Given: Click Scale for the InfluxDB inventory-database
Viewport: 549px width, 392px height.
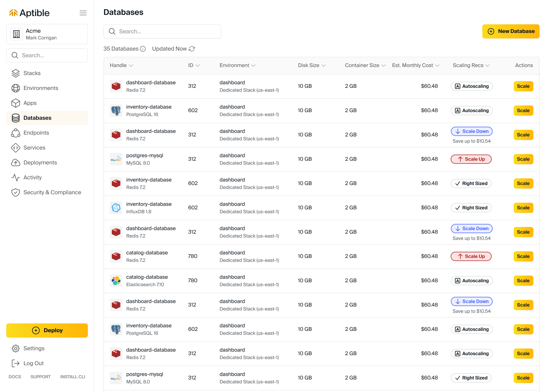Looking at the screenshot, I should point(523,208).
